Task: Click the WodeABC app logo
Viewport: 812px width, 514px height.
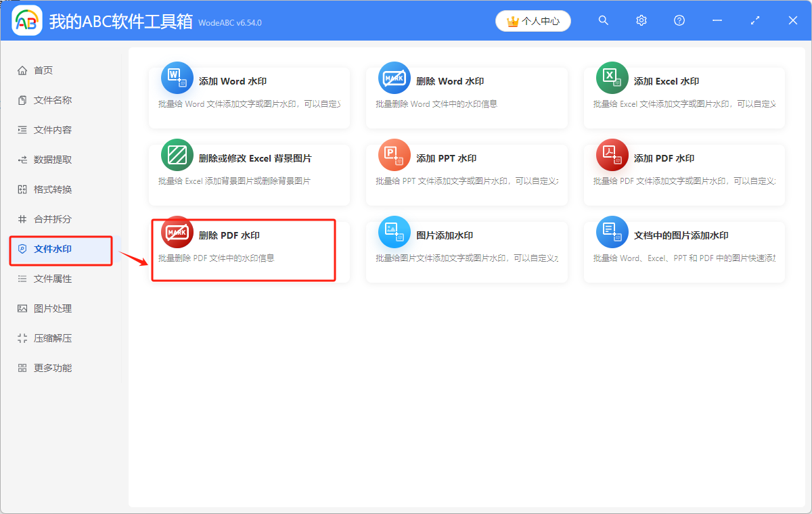Action: click(27, 20)
